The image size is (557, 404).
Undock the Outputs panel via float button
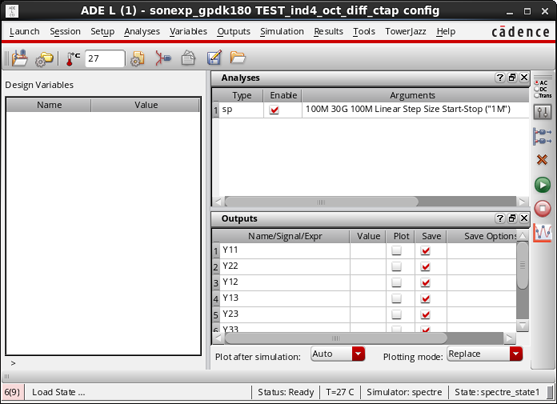coord(512,218)
